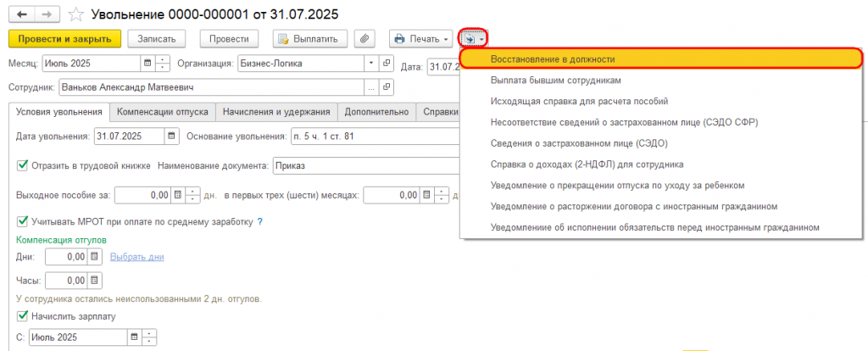
Task: Open the Сотрудник card via its open icon
Action: coord(387,87)
